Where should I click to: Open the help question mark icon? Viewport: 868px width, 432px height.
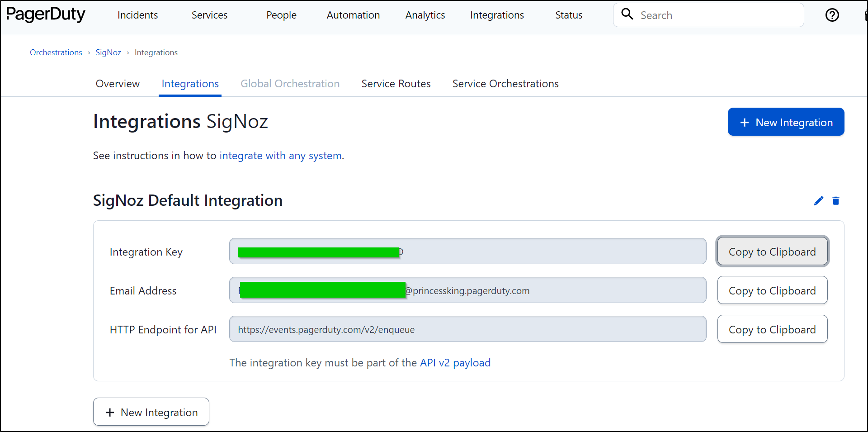832,15
